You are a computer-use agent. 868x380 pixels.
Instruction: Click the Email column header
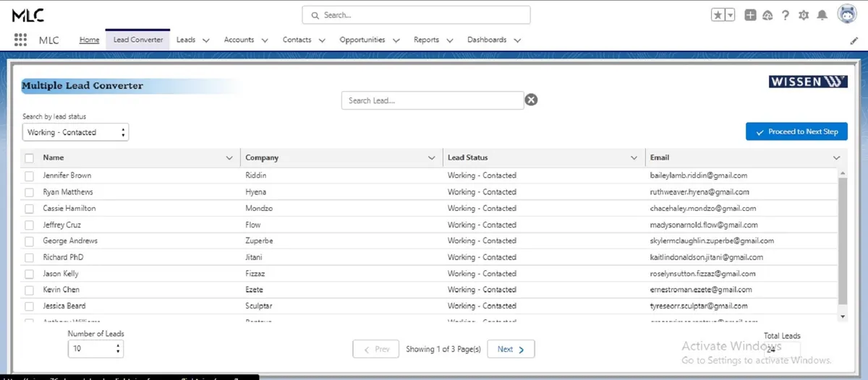tap(746, 157)
